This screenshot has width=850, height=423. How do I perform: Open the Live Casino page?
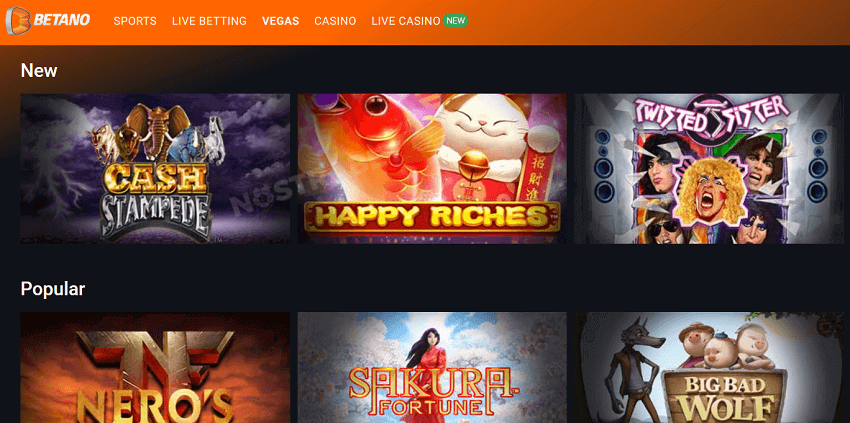(405, 21)
